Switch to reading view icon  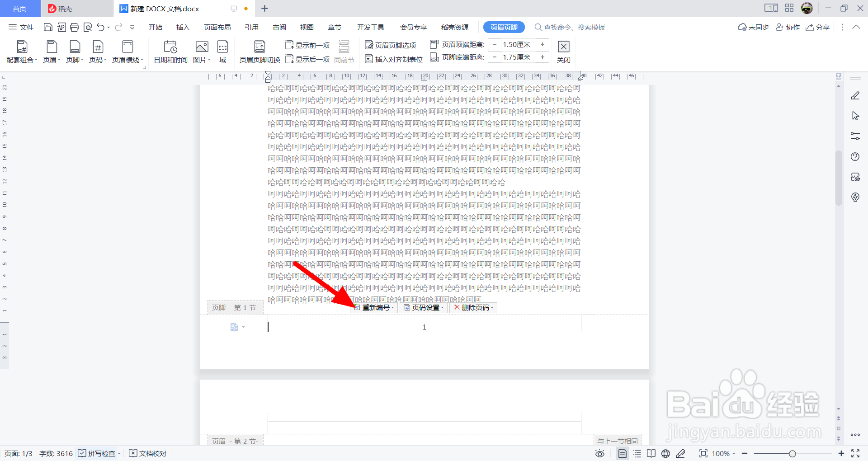coord(651,453)
